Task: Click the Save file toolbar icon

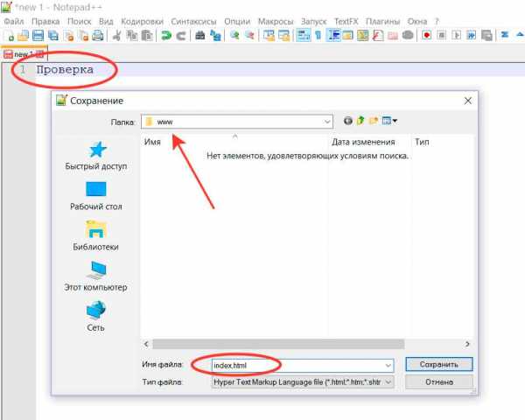Action: pyautogui.click(x=38, y=36)
